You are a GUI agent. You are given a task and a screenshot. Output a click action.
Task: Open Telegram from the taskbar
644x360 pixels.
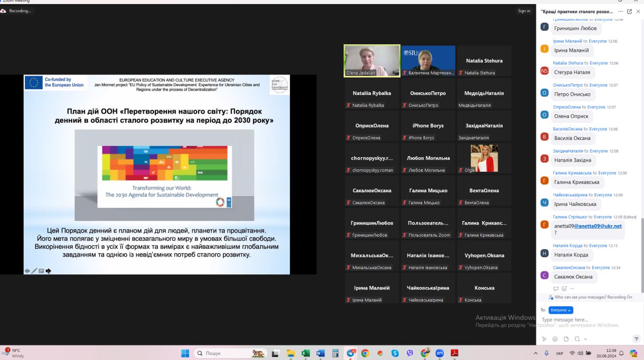(351, 353)
